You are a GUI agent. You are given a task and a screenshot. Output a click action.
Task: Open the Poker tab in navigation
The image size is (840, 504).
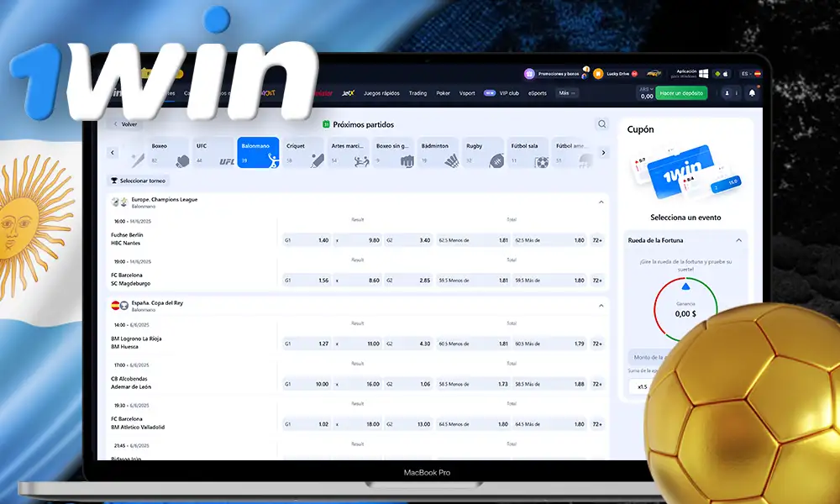[443, 93]
